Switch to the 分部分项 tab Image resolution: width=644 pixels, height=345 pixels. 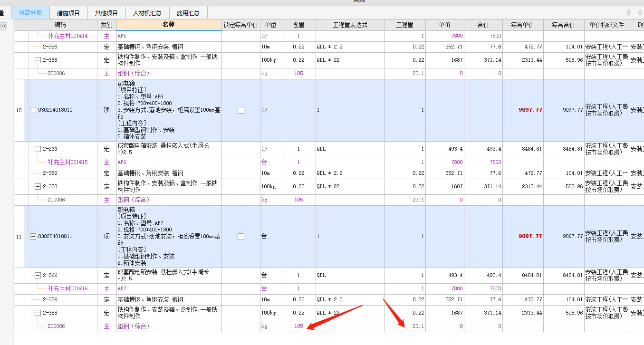(x=30, y=13)
